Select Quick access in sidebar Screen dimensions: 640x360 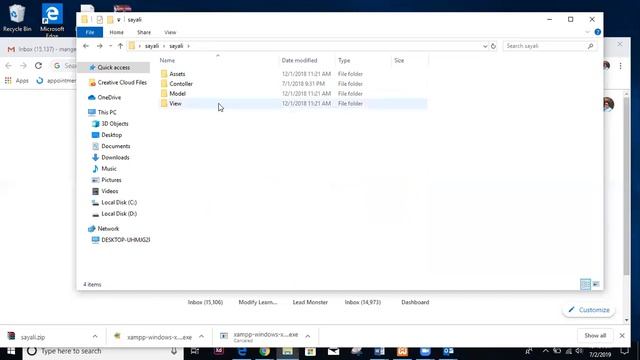click(x=113, y=67)
